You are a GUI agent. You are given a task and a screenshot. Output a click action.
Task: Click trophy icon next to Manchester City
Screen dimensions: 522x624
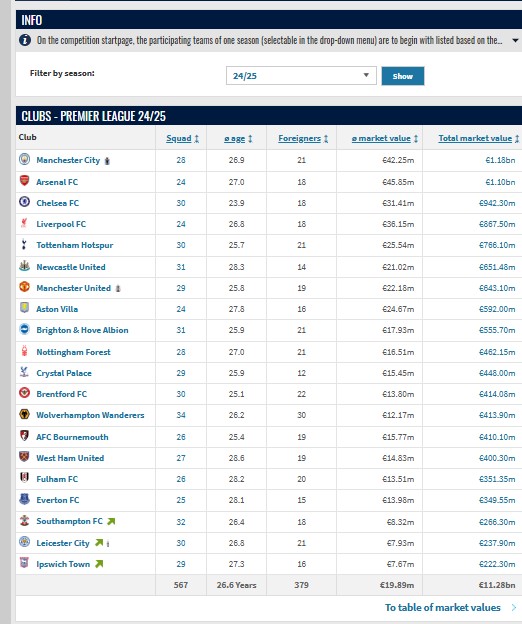pyautogui.click(x=107, y=161)
